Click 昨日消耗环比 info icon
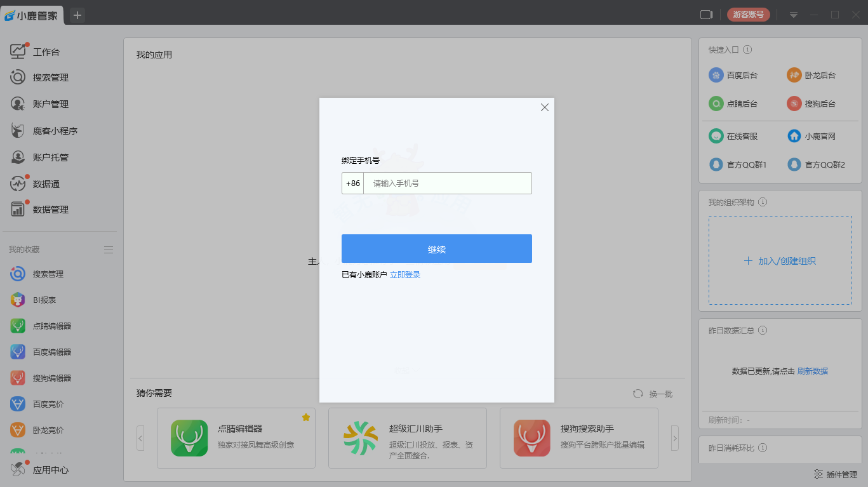 (x=763, y=448)
